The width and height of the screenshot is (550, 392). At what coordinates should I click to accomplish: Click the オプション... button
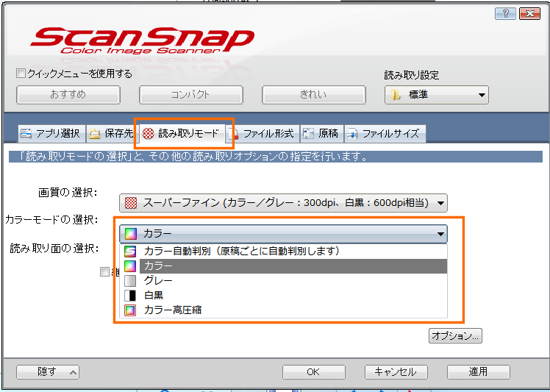(455, 335)
